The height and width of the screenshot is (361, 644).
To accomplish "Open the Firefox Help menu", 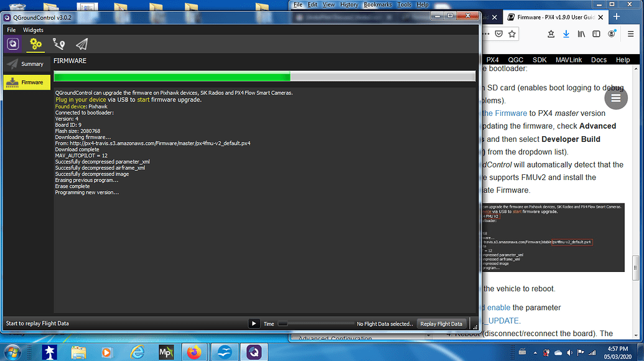I will 422,4.
